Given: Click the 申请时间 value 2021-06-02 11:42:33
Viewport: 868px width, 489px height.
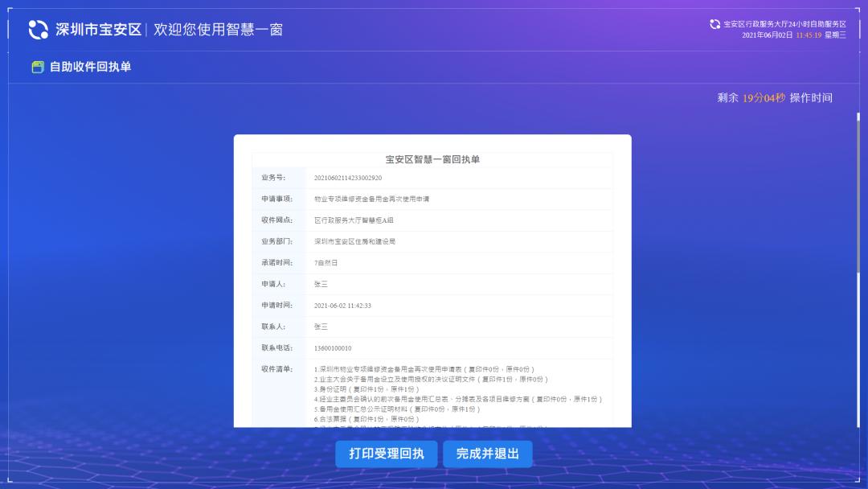Looking at the screenshot, I should (x=342, y=306).
